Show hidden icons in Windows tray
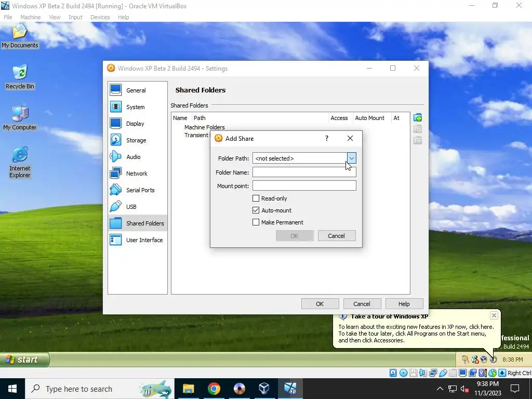This screenshot has height=399, width=532. 440,389
